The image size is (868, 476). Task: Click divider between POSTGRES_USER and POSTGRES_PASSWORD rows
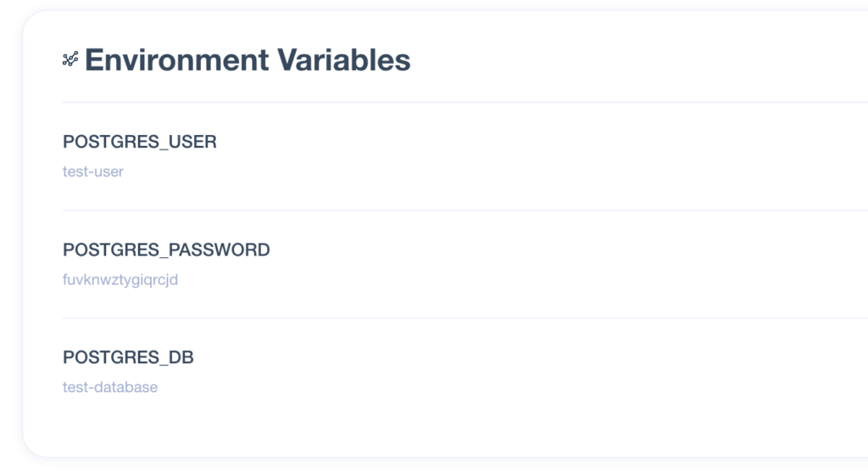[x=465, y=210]
